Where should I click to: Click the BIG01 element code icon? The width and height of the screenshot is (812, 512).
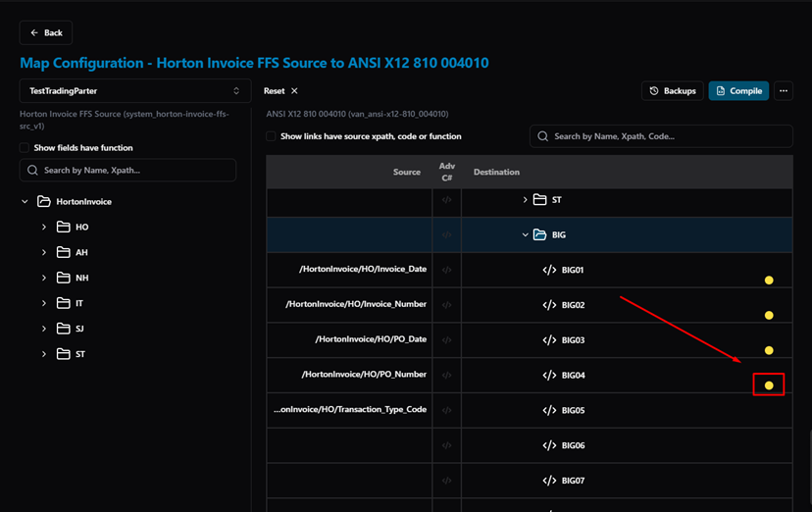click(x=549, y=270)
